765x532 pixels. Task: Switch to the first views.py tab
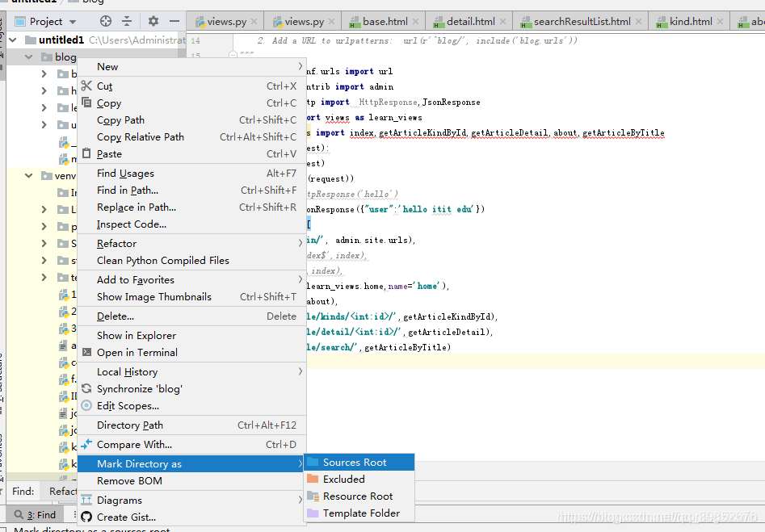pos(226,22)
